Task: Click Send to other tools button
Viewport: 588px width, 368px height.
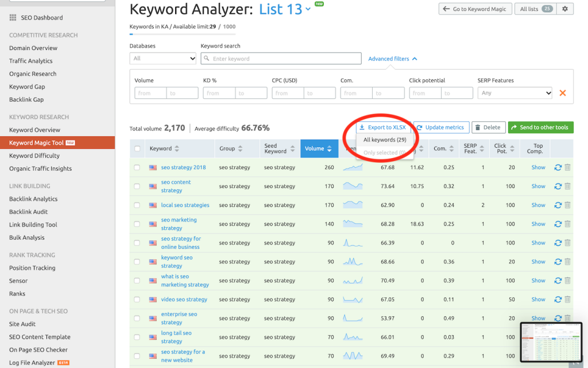Action: click(x=540, y=127)
